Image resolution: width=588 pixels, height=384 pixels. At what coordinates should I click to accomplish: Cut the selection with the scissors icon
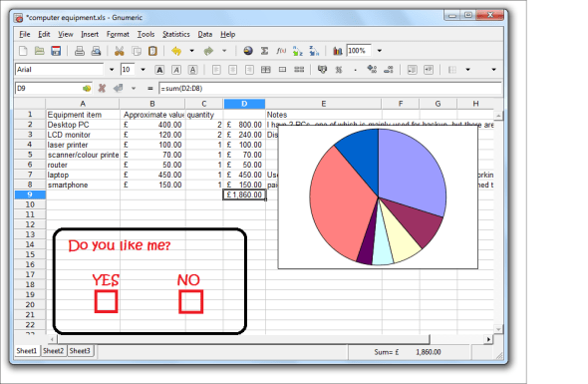120,51
